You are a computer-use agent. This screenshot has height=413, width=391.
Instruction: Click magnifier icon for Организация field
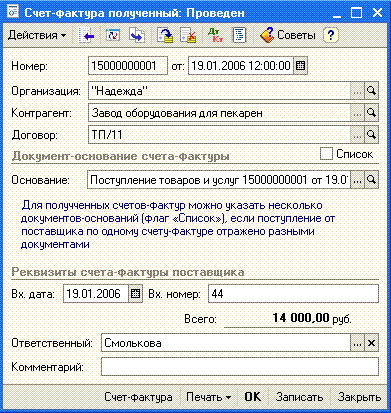point(371,91)
